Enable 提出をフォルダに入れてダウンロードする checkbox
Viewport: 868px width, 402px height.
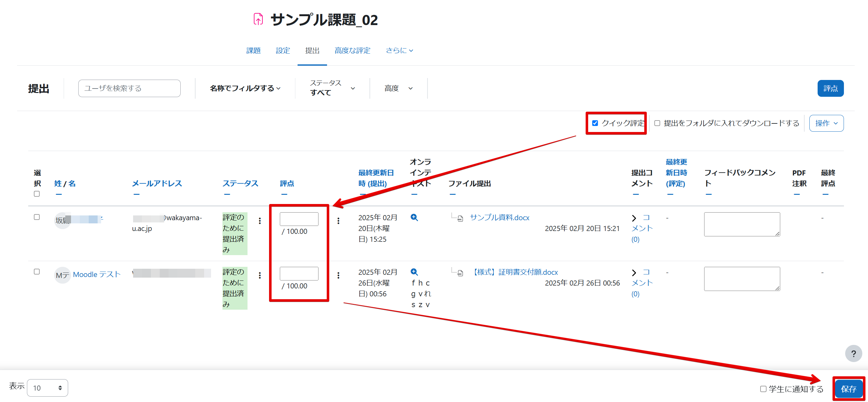point(657,123)
